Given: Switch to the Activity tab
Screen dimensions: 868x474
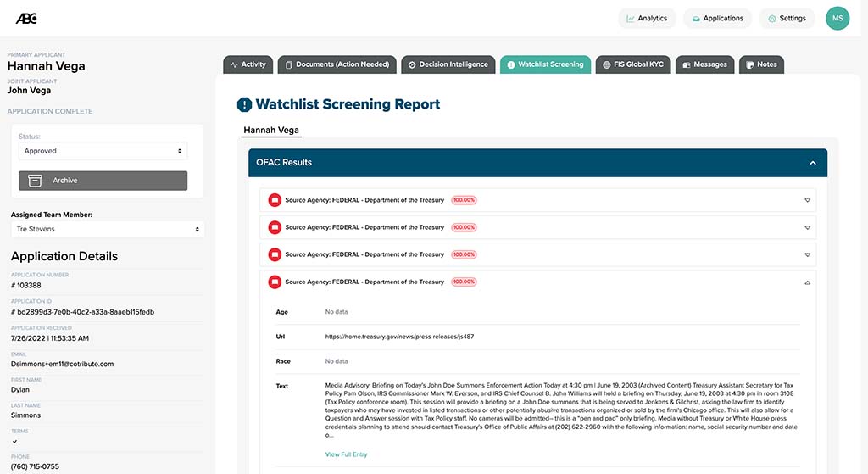Looking at the screenshot, I should coord(248,64).
